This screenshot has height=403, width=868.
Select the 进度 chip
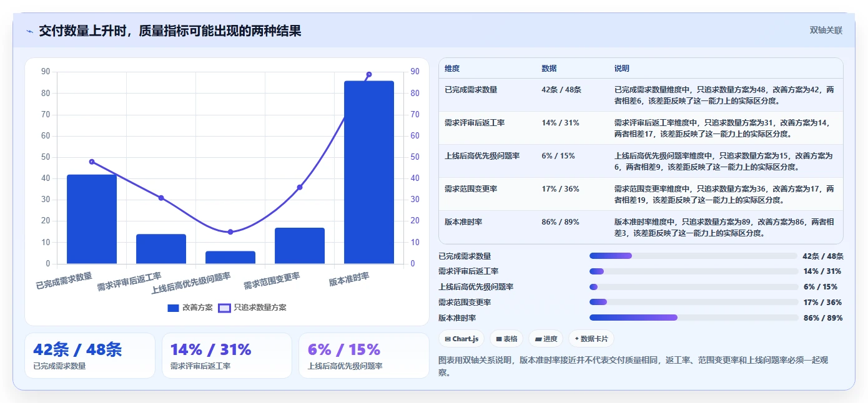pos(546,339)
